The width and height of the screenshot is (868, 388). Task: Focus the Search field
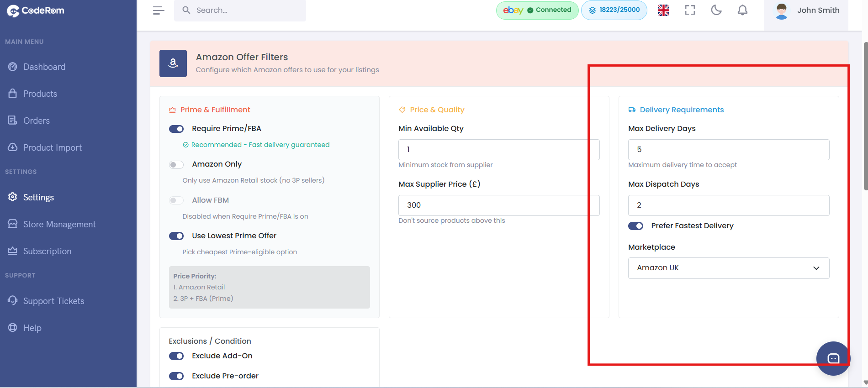240,10
